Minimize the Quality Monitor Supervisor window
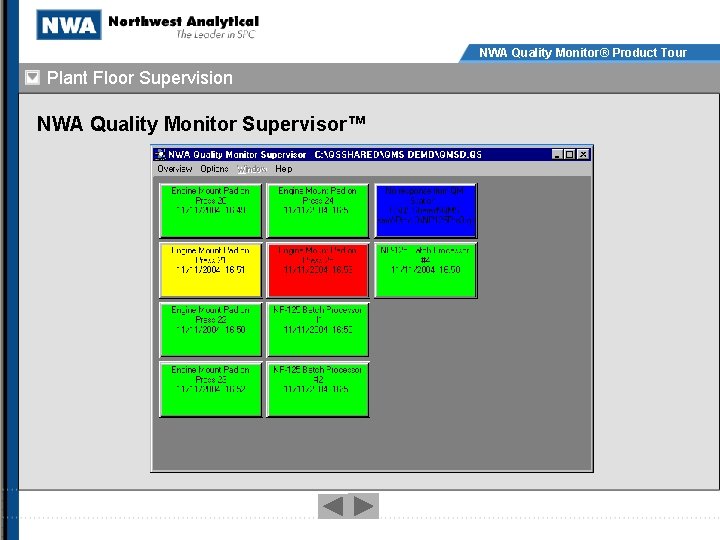720x540 pixels. (557, 154)
